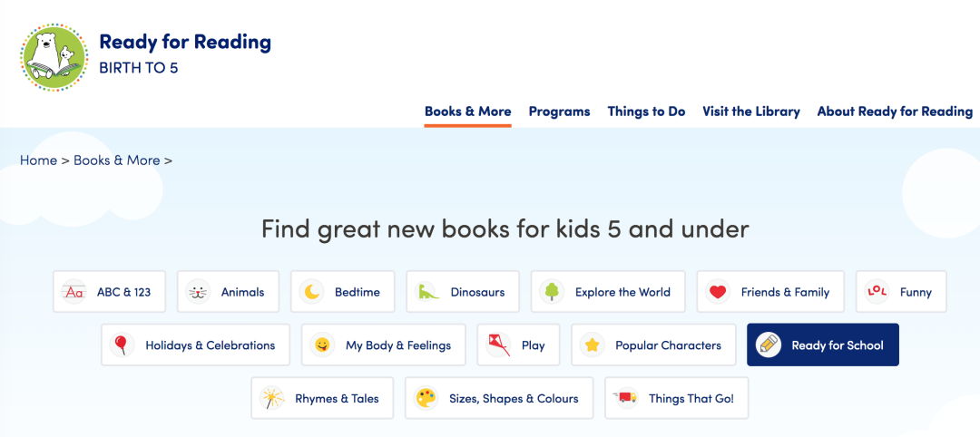
Task: Open About Ready for Reading menu item
Action: tap(895, 112)
